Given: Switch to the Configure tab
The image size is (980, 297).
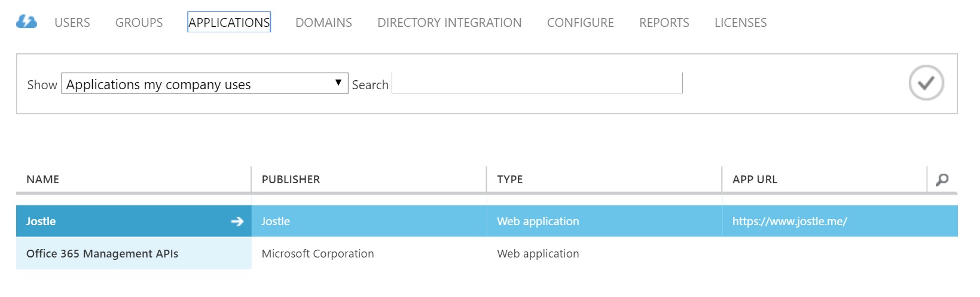Looking at the screenshot, I should pyautogui.click(x=581, y=23).
